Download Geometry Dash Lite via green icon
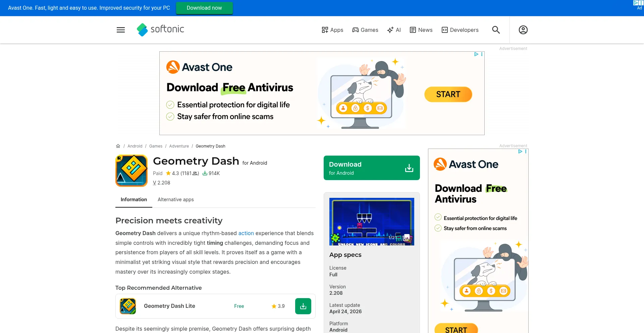 [303, 306]
